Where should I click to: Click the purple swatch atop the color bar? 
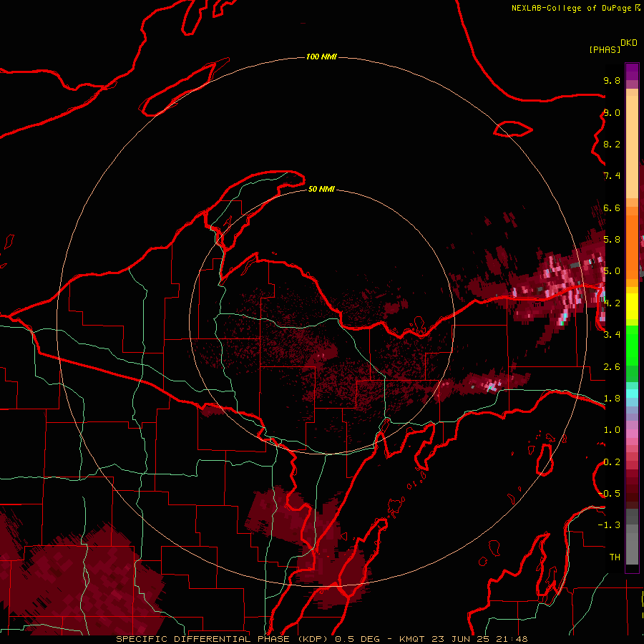click(x=632, y=72)
